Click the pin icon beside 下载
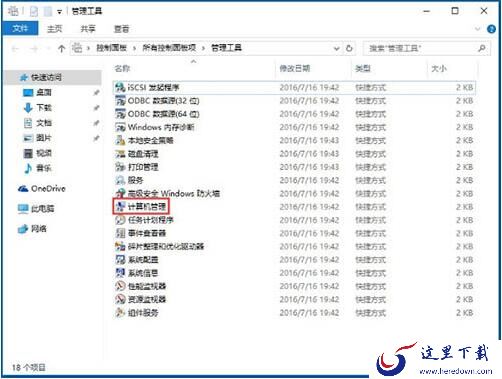The width and height of the screenshot is (502, 379). click(96, 108)
